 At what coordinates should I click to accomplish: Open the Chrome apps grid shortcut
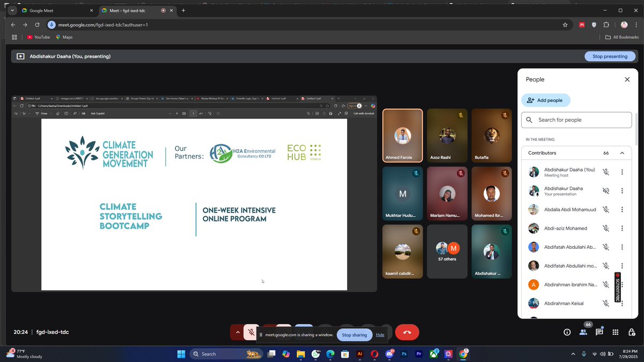pyautogui.click(x=14, y=37)
